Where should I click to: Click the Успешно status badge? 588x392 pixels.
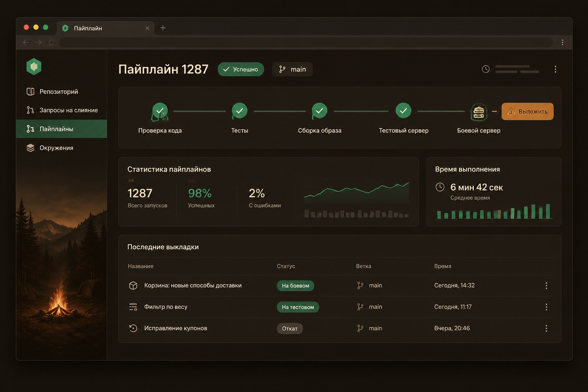click(241, 69)
